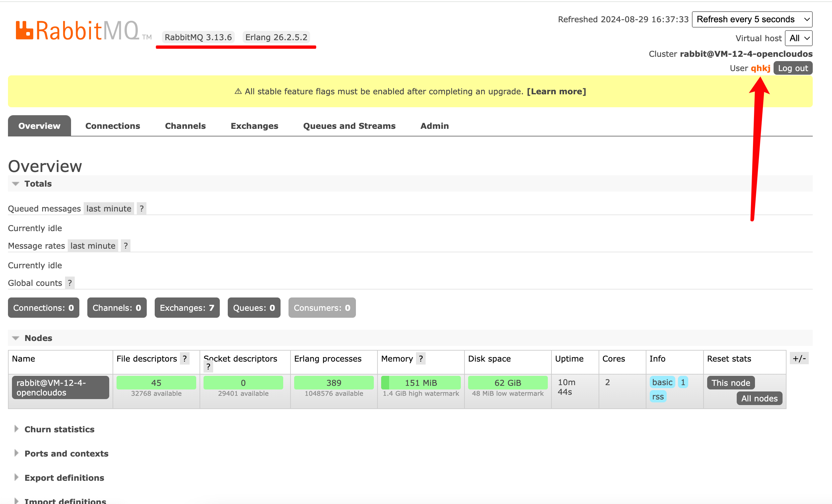Click the Connections: 0 count button

pos(43,307)
